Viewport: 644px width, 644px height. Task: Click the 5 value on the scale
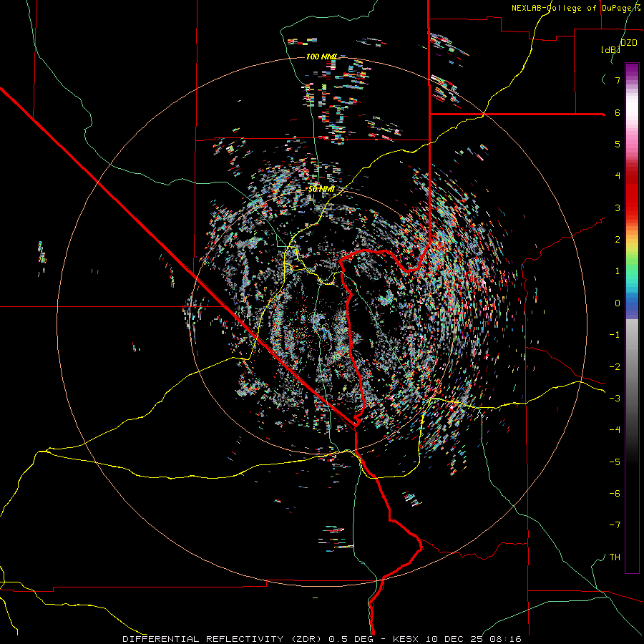[618, 144]
